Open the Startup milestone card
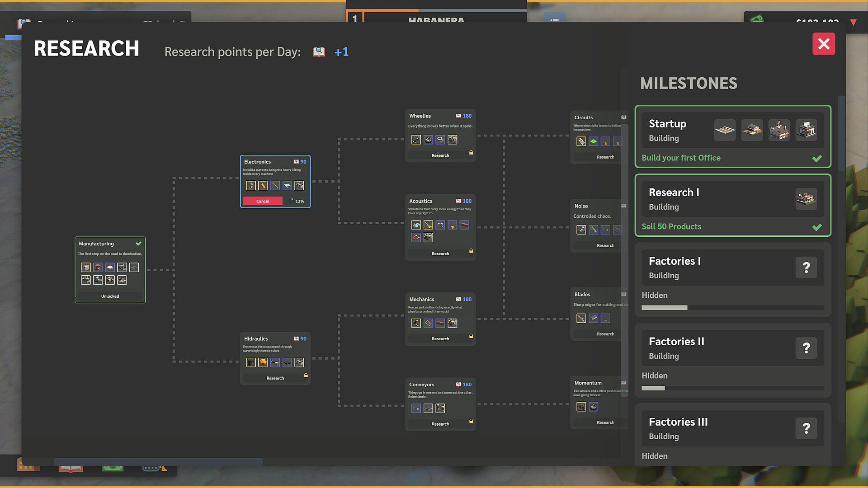Screen dimensions: 868x488 tap(733, 136)
